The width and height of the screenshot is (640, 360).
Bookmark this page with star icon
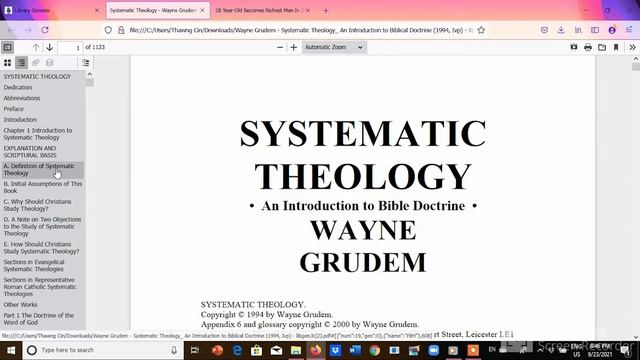[x=481, y=30]
